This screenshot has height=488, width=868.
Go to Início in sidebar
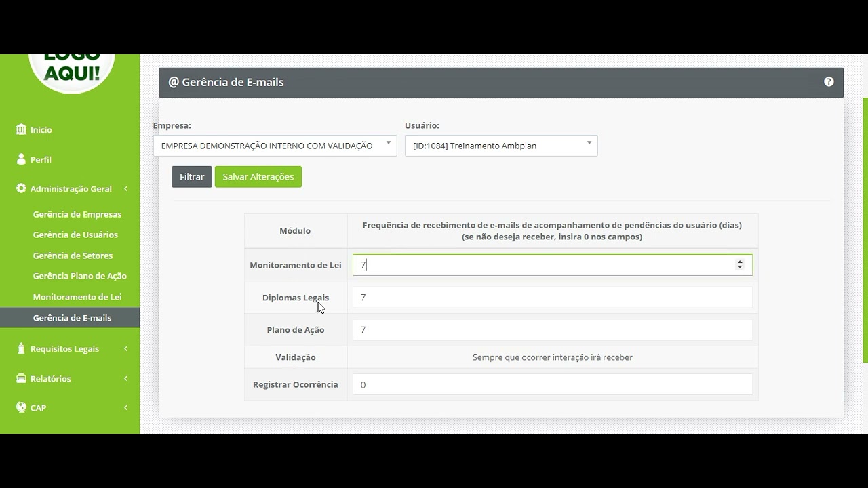click(x=41, y=130)
